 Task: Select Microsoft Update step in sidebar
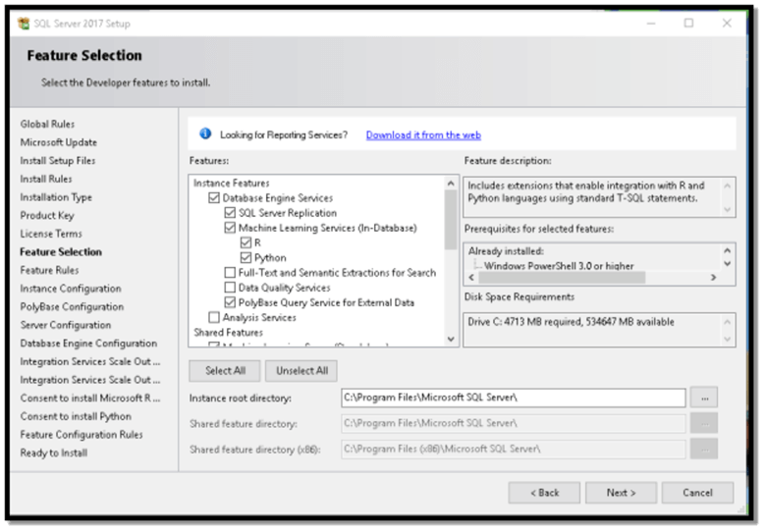coord(59,142)
